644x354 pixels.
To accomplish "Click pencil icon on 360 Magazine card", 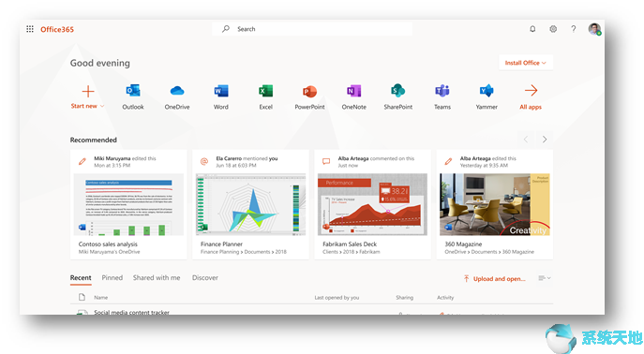I will click(448, 162).
